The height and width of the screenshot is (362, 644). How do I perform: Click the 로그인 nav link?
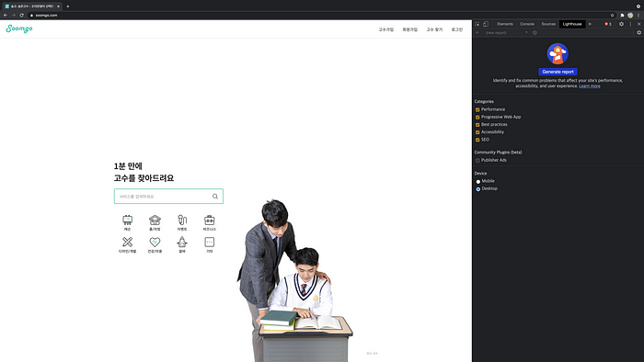point(456,29)
